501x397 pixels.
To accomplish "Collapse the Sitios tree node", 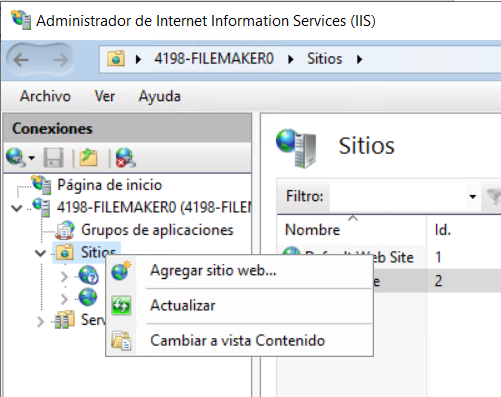I will pyautogui.click(x=40, y=253).
